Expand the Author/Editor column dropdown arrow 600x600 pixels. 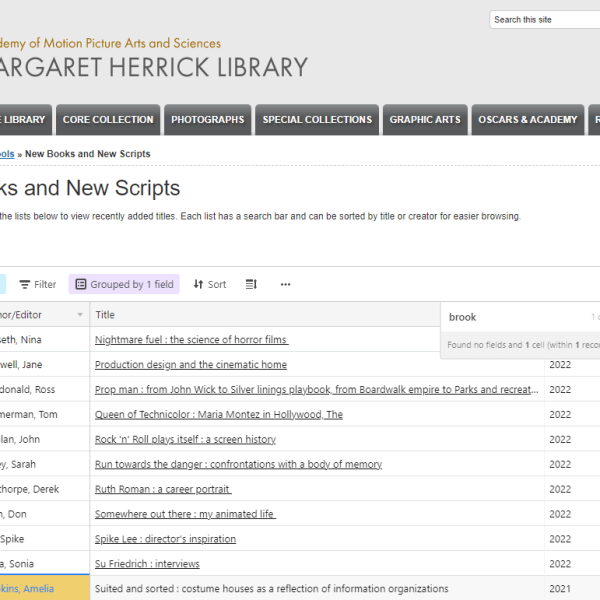click(80, 315)
